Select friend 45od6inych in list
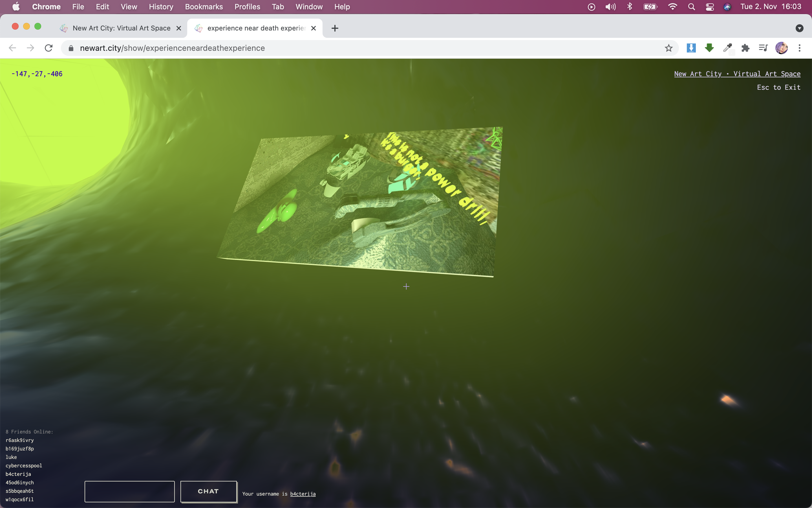 [19, 483]
